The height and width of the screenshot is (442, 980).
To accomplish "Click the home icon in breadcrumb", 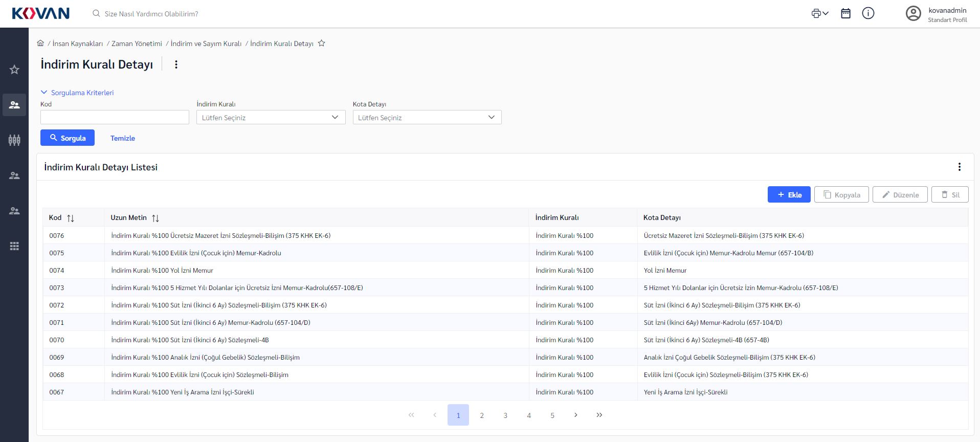I will [40, 43].
